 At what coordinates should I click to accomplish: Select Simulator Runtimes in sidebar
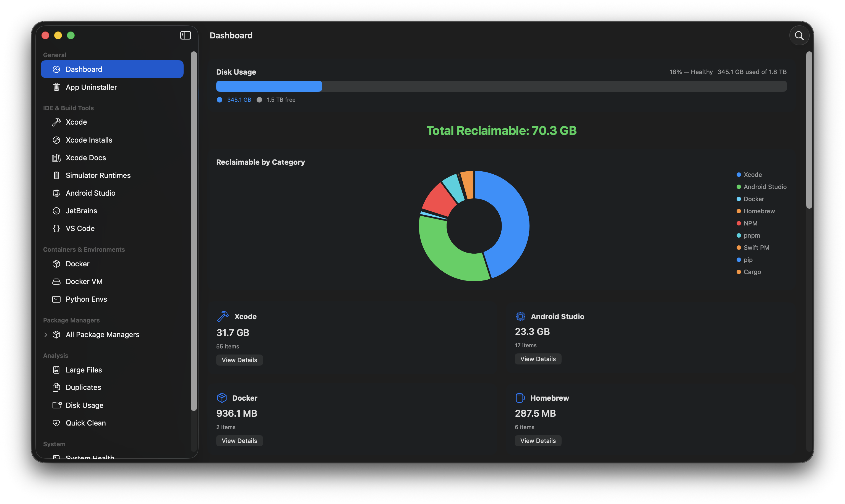[112, 175]
